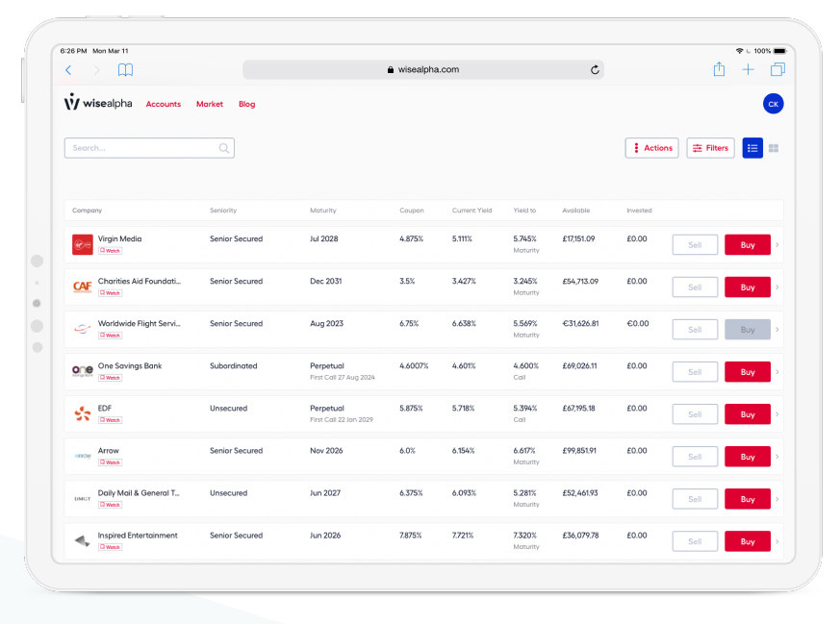The image size is (840, 624).
Task: Click the Inspired Entertainment logo
Action: [83, 541]
